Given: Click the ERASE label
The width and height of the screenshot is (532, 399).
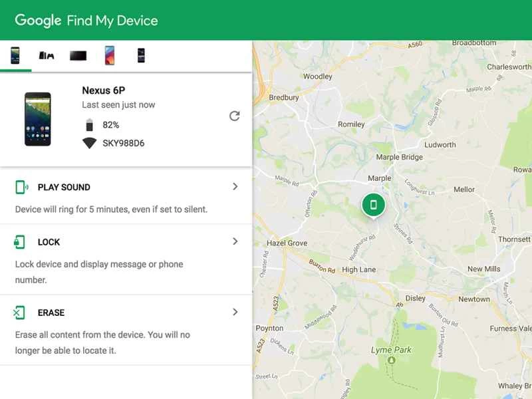Looking at the screenshot, I should pyautogui.click(x=51, y=313).
